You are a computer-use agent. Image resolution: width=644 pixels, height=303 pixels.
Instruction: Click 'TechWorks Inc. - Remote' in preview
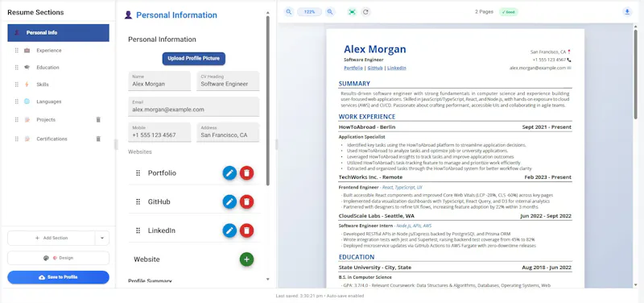(x=370, y=177)
